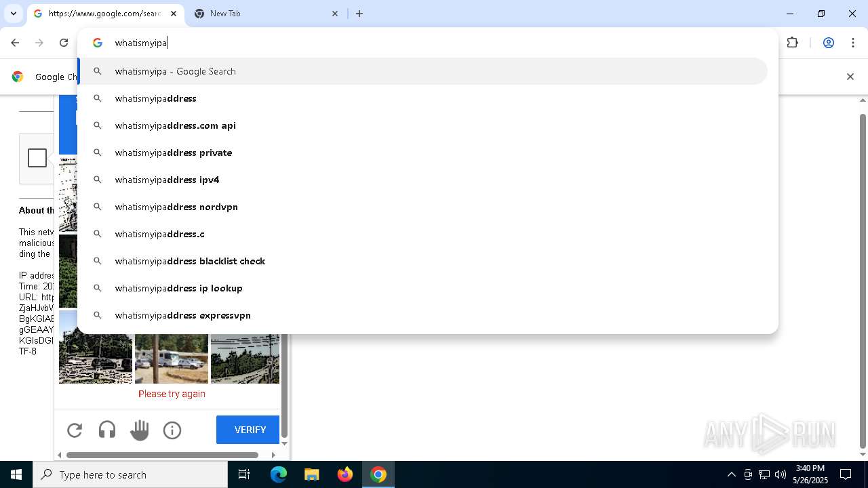Go back to the previous page
868x488 pixels.
(15, 43)
